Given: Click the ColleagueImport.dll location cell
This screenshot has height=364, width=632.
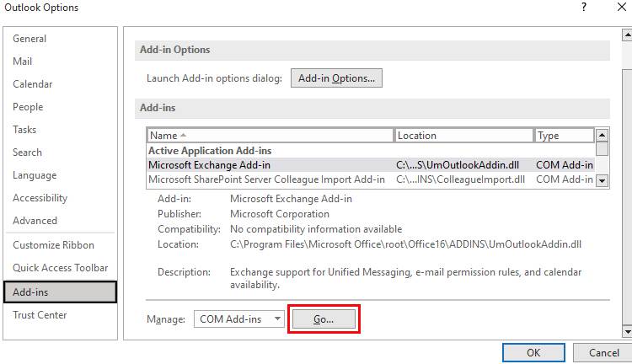Looking at the screenshot, I should coord(460,179).
